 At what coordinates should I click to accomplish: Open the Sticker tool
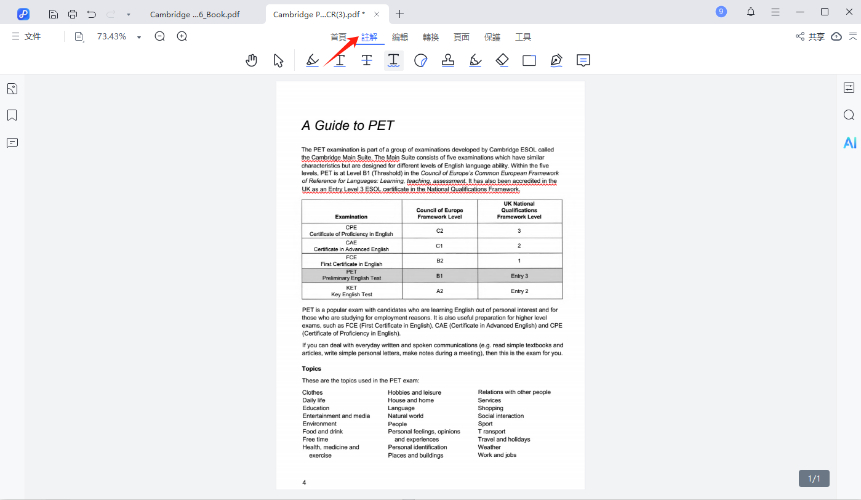[421, 60]
